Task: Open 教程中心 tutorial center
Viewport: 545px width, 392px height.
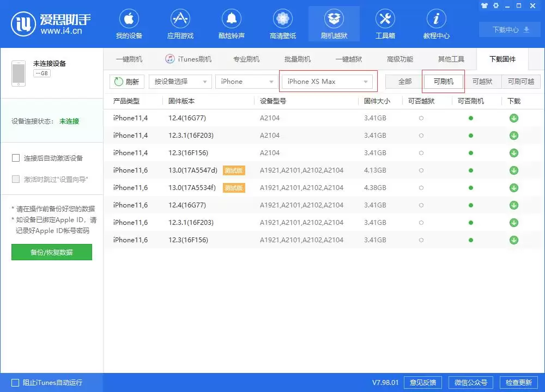Action: click(x=436, y=24)
